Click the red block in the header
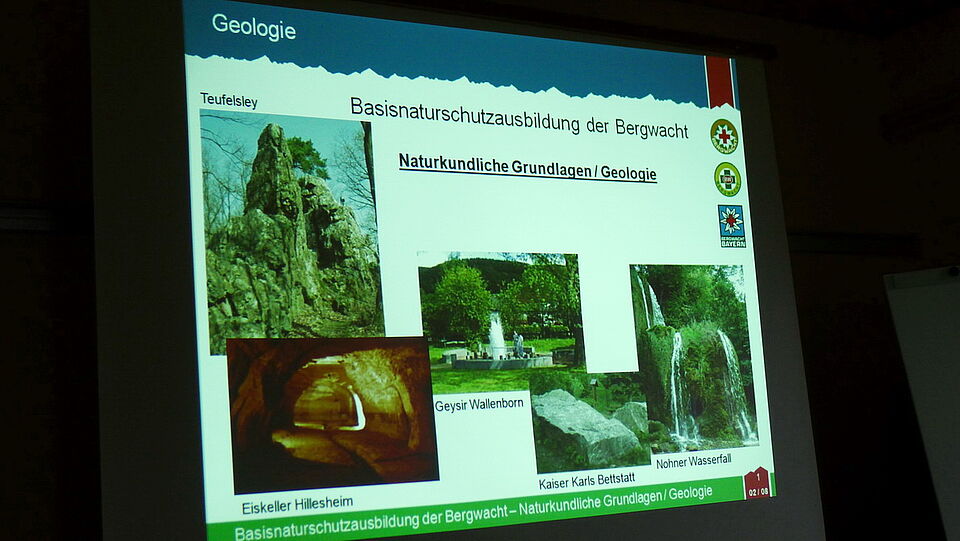 720,81
